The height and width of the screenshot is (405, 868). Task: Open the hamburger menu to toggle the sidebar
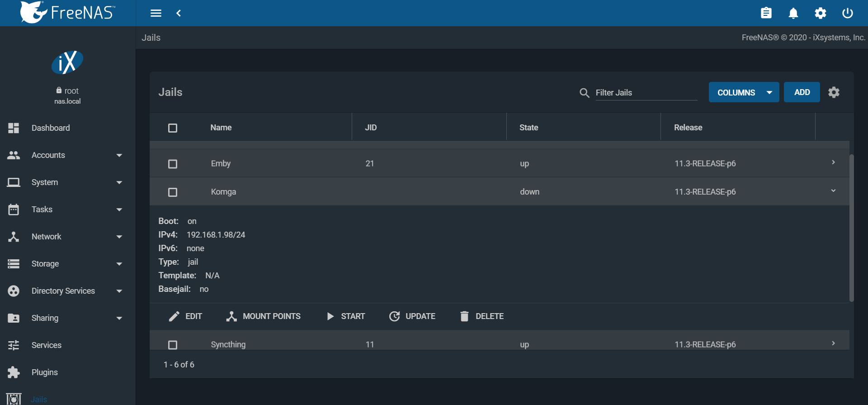(156, 13)
